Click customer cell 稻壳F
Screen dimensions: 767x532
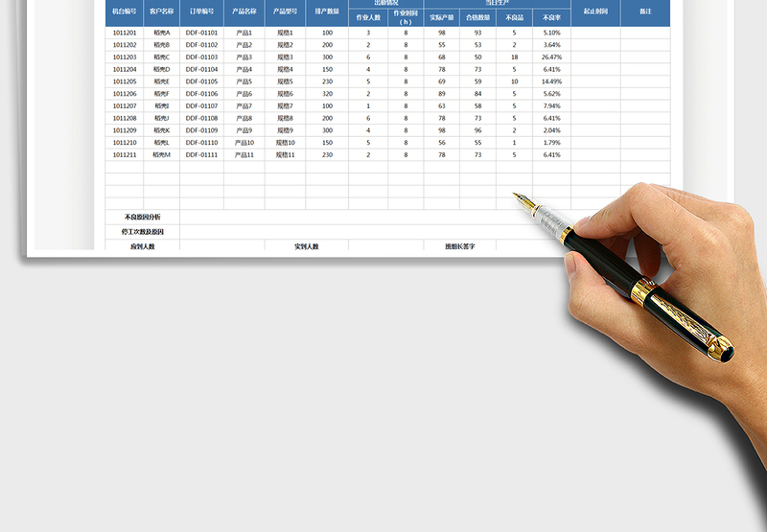(x=162, y=94)
